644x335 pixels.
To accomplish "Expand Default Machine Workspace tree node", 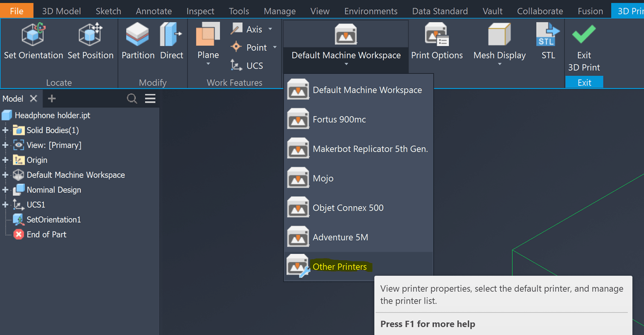I will [6, 175].
